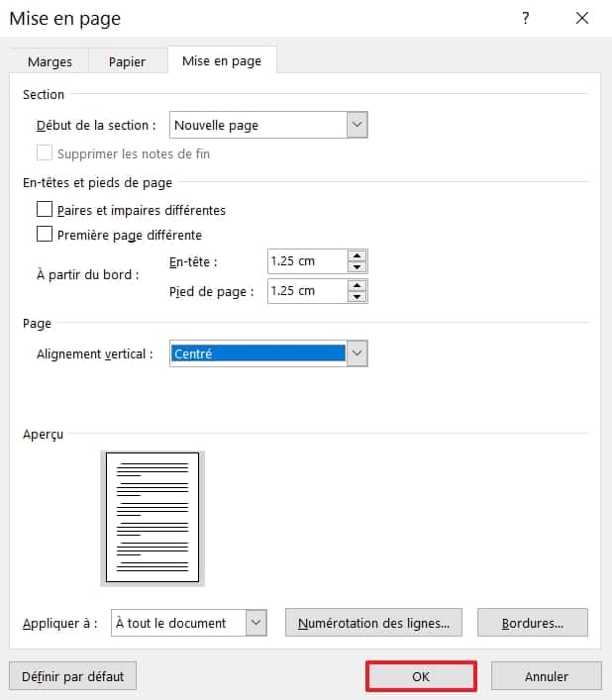The image size is (612, 700).
Task: Switch to the Papier tab
Action: coord(127,61)
